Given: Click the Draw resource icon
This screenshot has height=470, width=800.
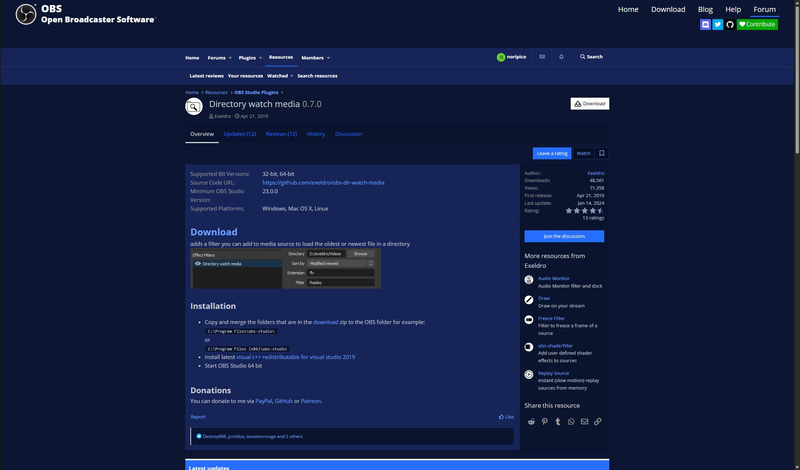Looking at the screenshot, I should coord(529,300).
